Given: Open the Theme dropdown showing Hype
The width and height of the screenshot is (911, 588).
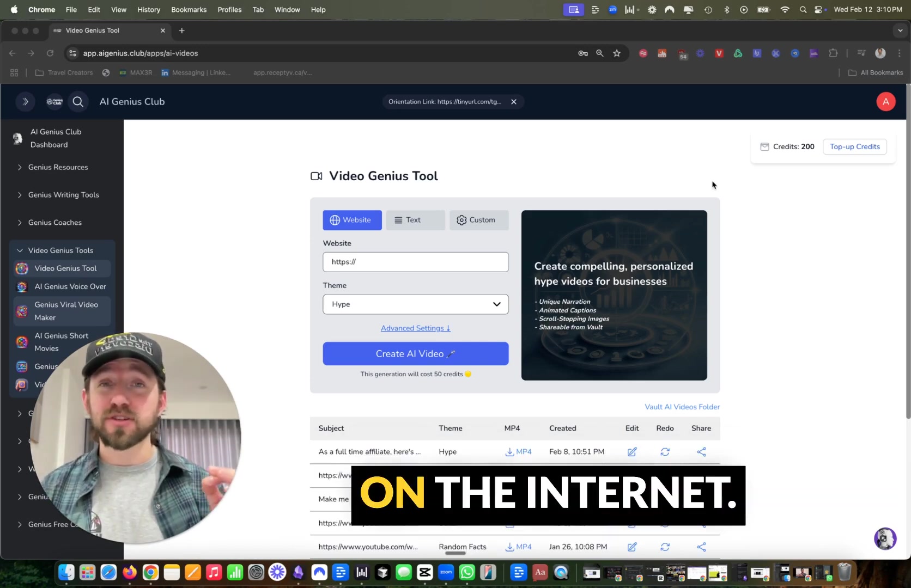Looking at the screenshot, I should point(416,304).
